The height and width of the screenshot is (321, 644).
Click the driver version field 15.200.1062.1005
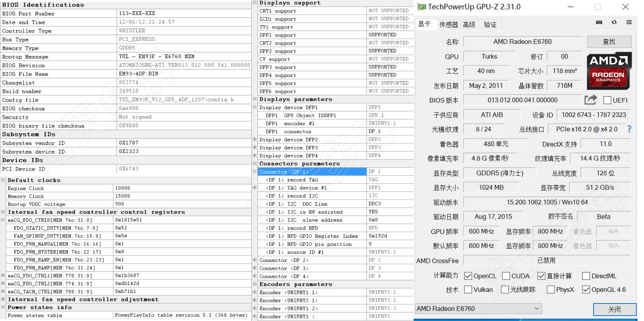pos(547,202)
